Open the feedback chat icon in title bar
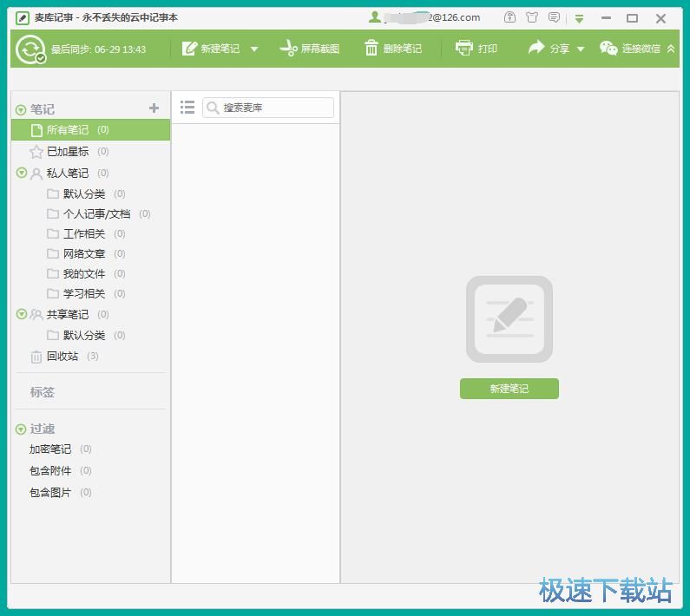 pos(554,17)
